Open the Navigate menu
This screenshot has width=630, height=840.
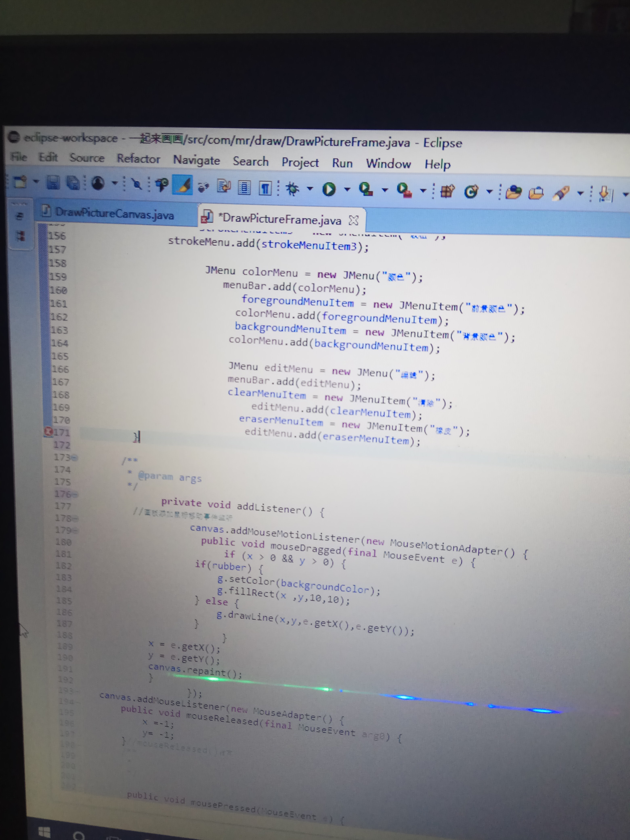point(197,160)
